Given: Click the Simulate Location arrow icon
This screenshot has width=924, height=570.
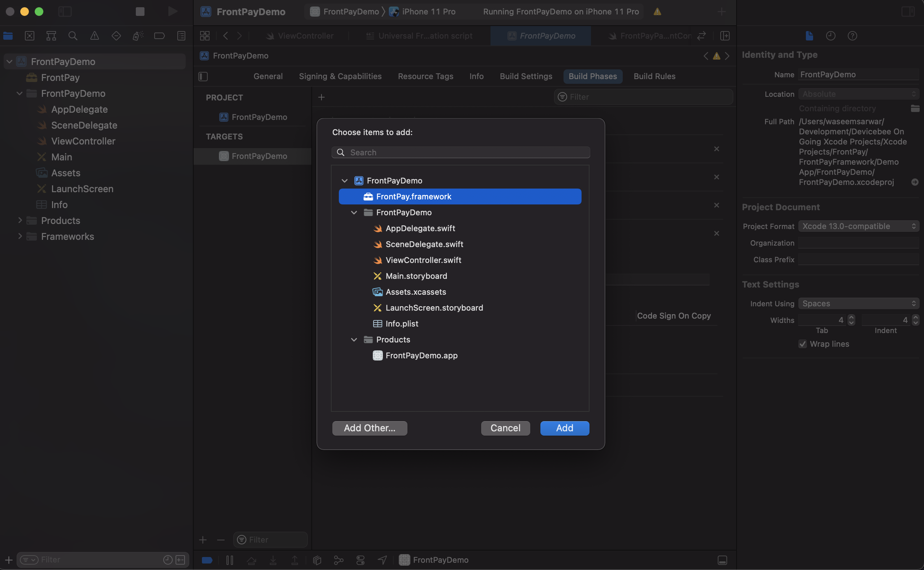Looking at the screenshot, I should [x=382, y=560].
